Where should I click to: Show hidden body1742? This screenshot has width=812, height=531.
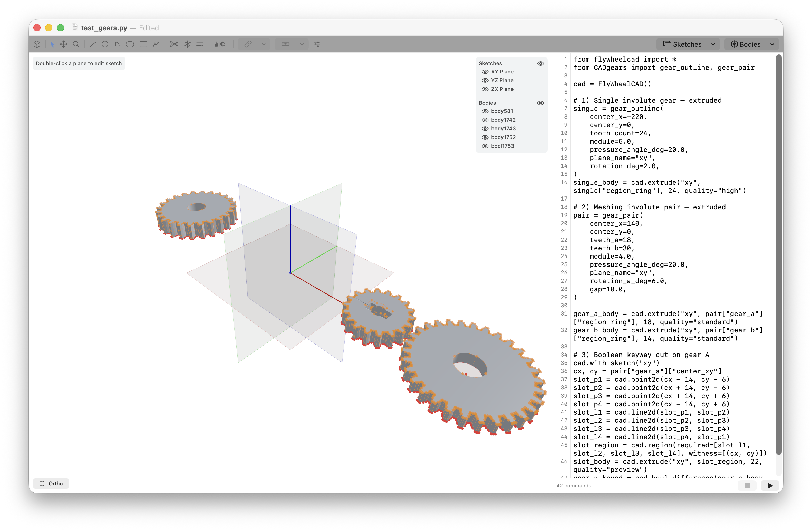485,120
